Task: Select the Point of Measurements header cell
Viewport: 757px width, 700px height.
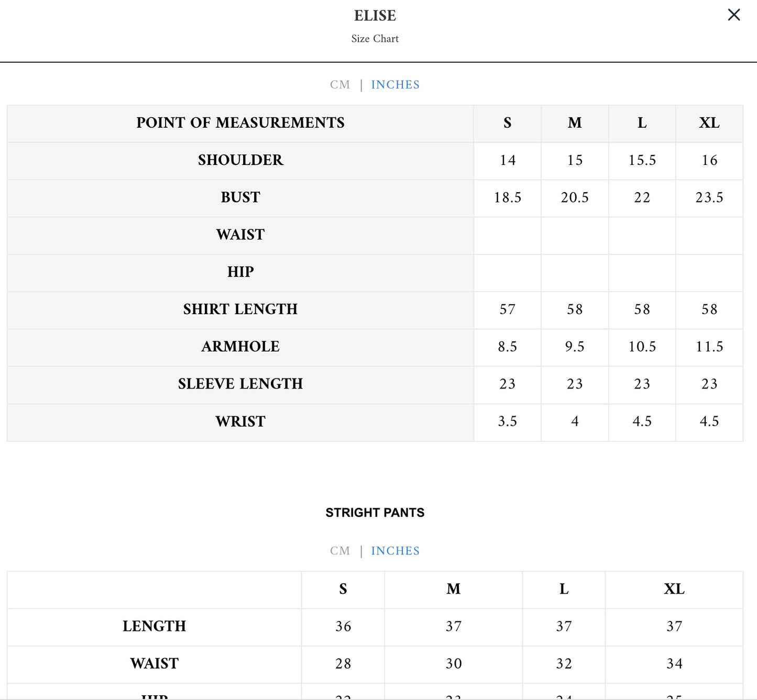Action: (240, 123)
